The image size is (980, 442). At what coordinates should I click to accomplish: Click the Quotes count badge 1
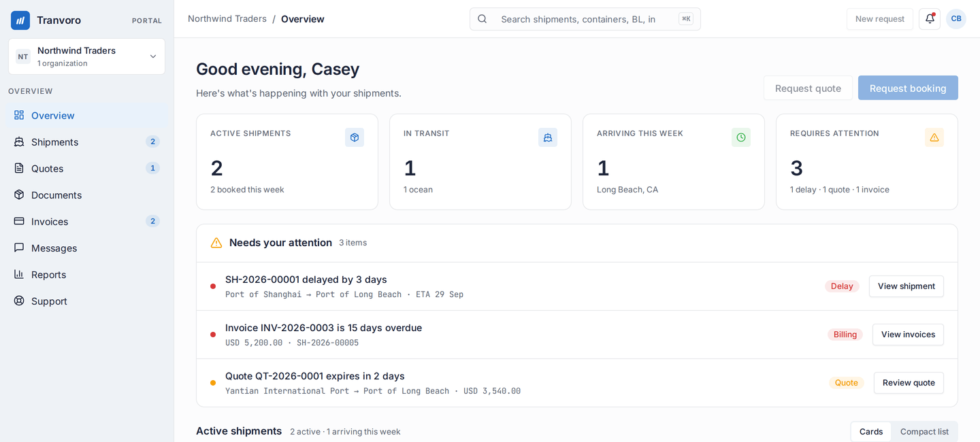[x=152, y=168]
